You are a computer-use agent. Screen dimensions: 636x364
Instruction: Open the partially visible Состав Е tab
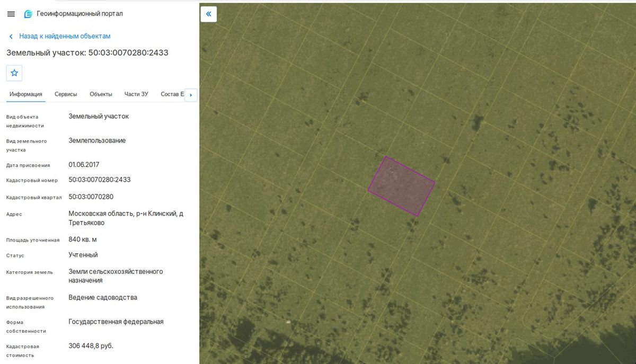pos(172,94)
